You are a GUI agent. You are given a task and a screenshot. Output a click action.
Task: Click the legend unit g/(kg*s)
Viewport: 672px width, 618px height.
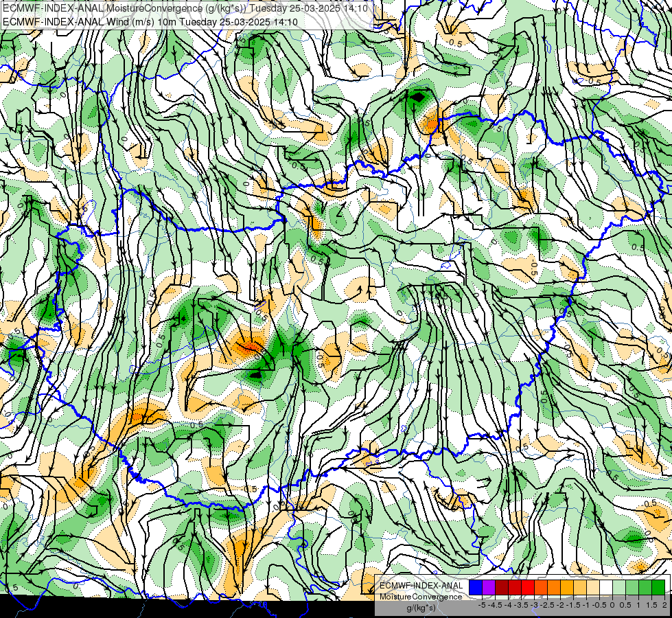421,608
